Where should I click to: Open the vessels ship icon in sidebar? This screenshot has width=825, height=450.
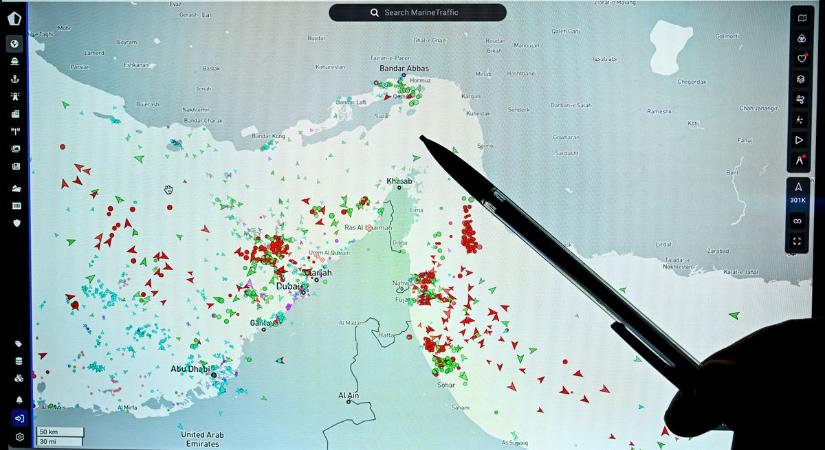15,62
